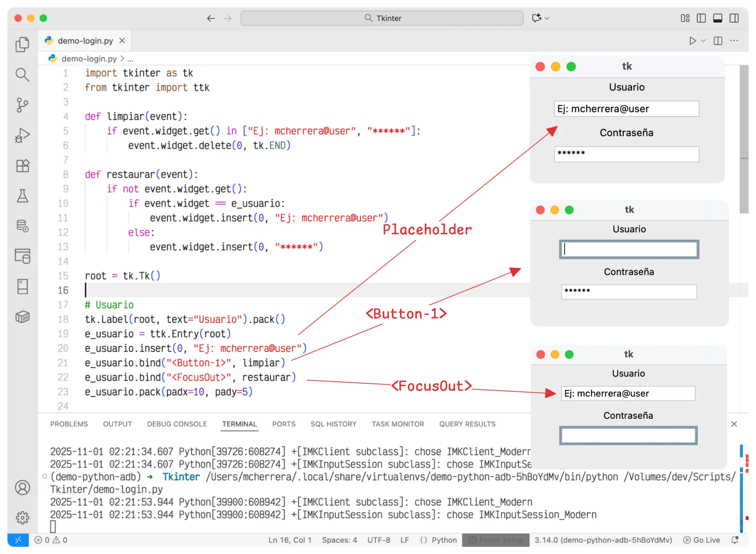Screen dimensions: 756x554
Task: Click the Python language mode indicator
Action: click(x=444, y=540)
